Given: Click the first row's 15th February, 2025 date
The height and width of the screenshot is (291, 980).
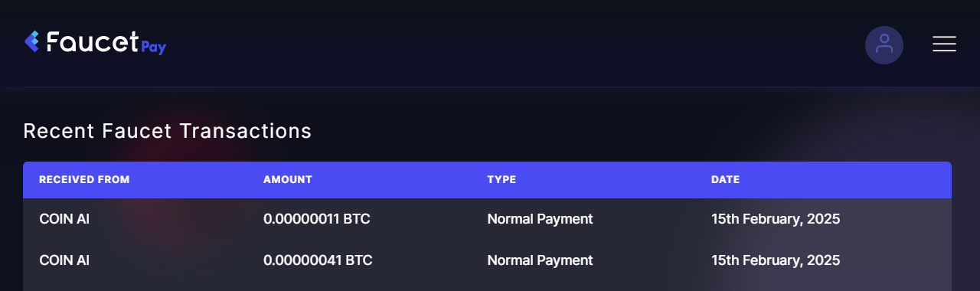Looking at the screenshot, I should point(776,219).
